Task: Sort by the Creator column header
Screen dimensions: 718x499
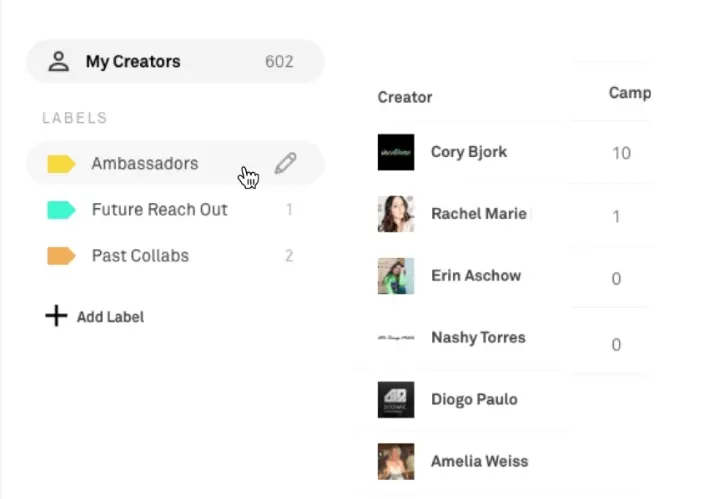Action: click(x=405, y=97)
